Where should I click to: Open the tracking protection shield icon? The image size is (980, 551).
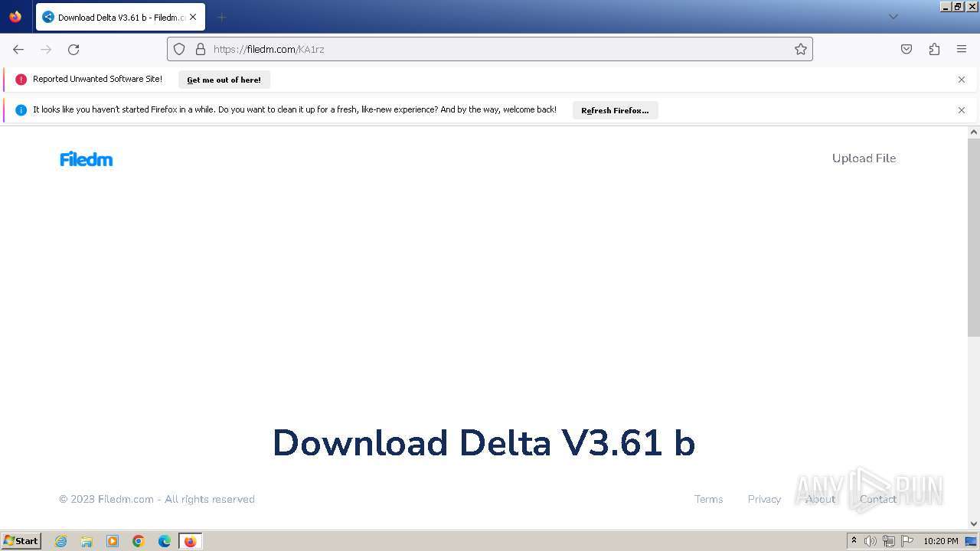coord(179,49)
